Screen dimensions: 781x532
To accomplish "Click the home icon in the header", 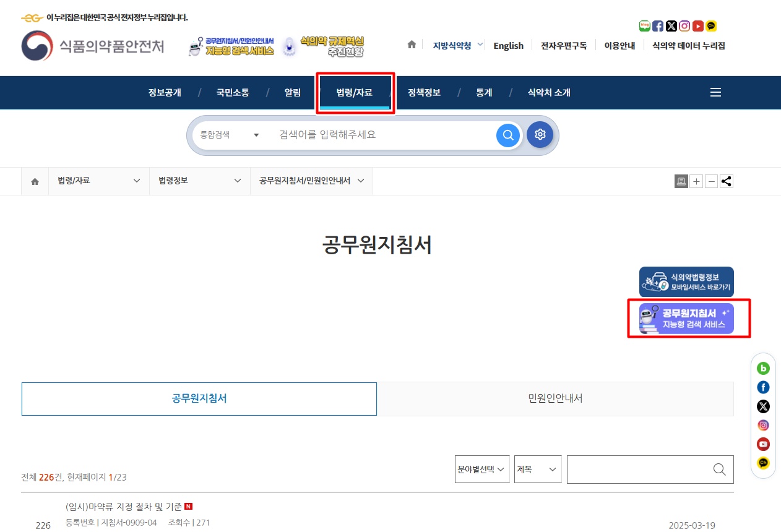I will 411,45.
